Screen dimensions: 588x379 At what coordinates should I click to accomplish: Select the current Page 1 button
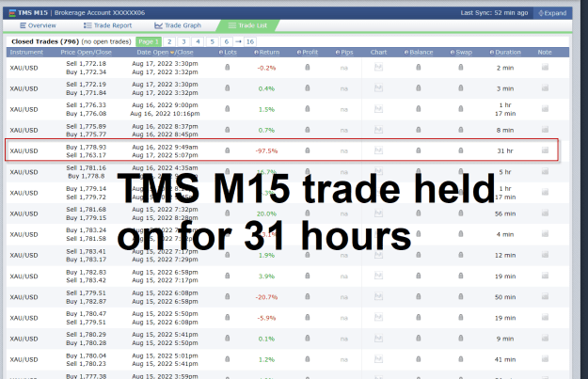pyautogui.click(x=149, y=41)
